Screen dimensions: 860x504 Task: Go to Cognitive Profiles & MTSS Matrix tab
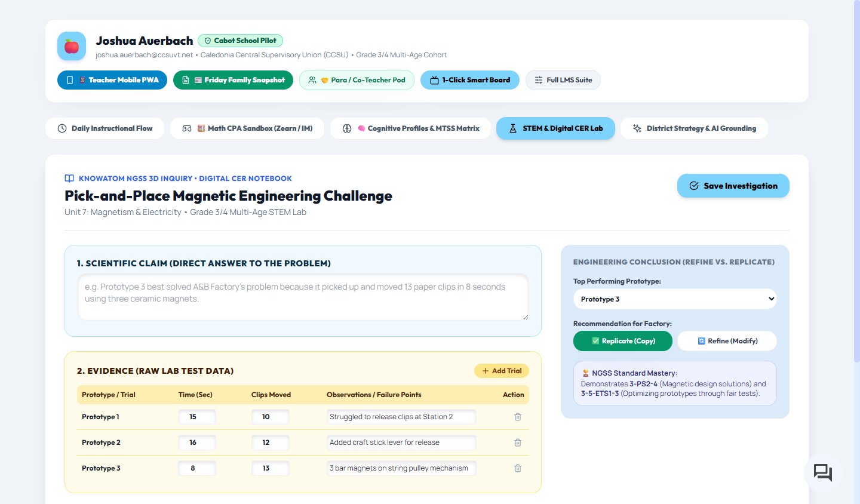coord(410,128)
